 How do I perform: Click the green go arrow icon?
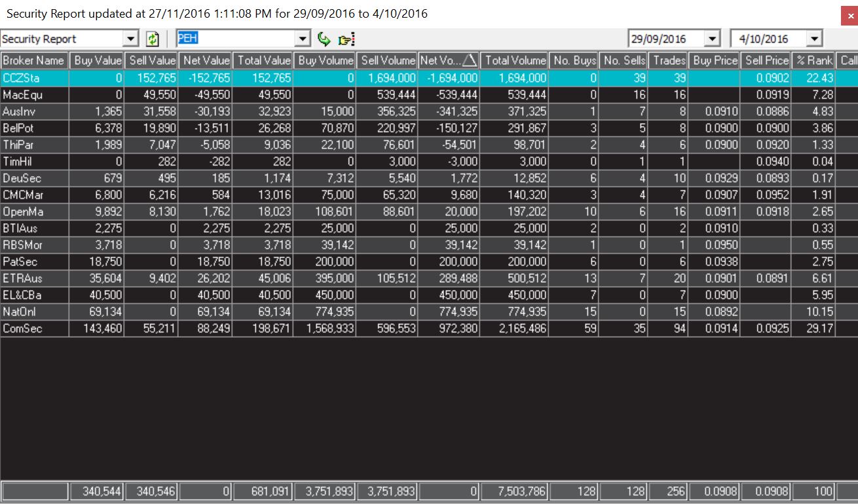(x=324, y=39)
